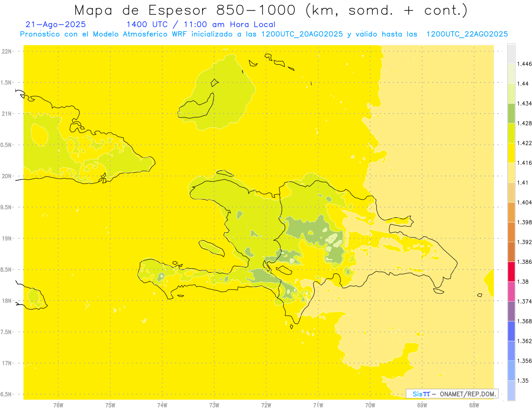Click the latitude label '9.5N'
532x411 pixels.
coord(7,207)
